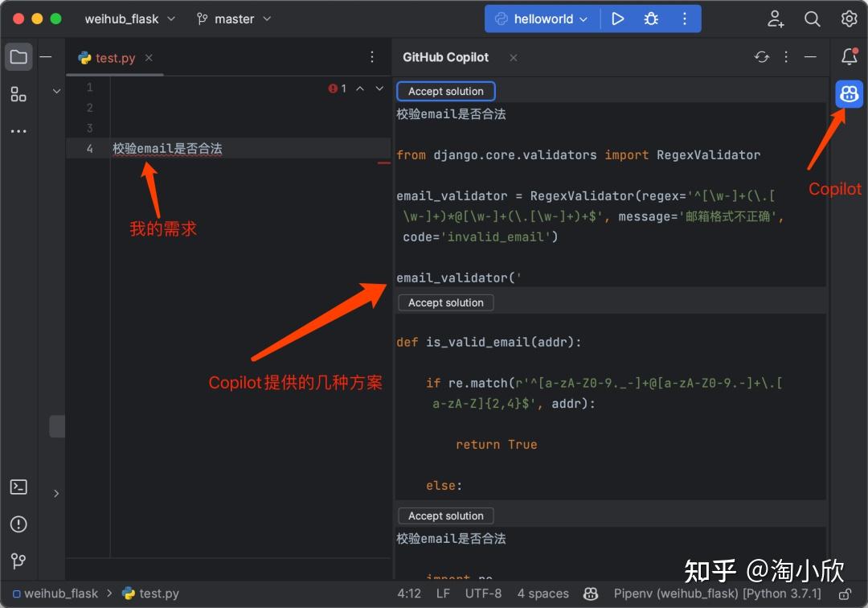Viewport: 868px width, 608px height.
Task: Click 'return True' in Copilot code
Action: coord(496,445)
